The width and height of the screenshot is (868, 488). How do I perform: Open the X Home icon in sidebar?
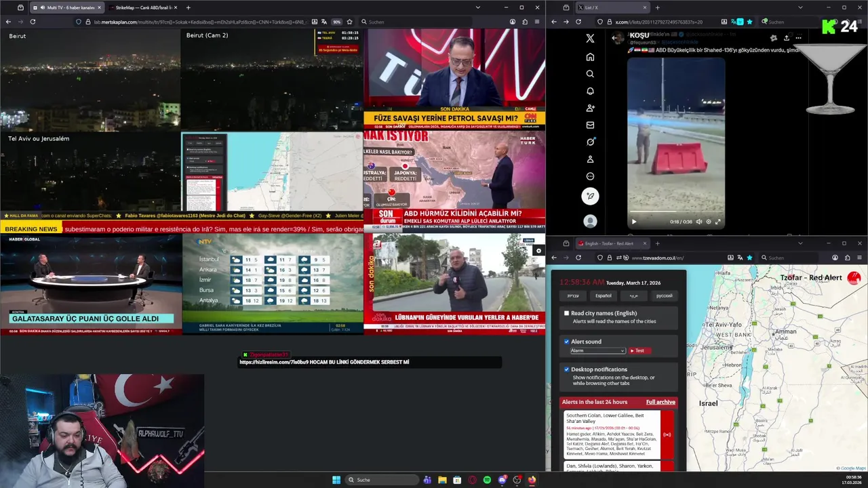(590, 57)
